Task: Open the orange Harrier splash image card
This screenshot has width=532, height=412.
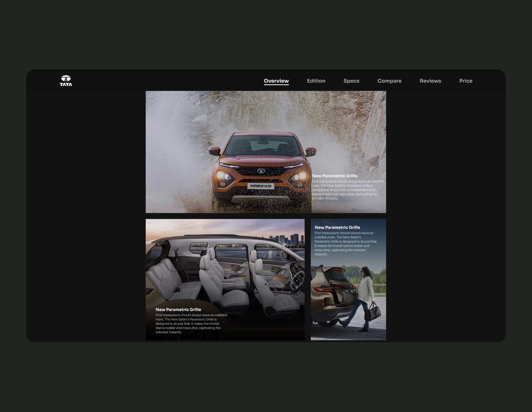Action: pos(266,152)
